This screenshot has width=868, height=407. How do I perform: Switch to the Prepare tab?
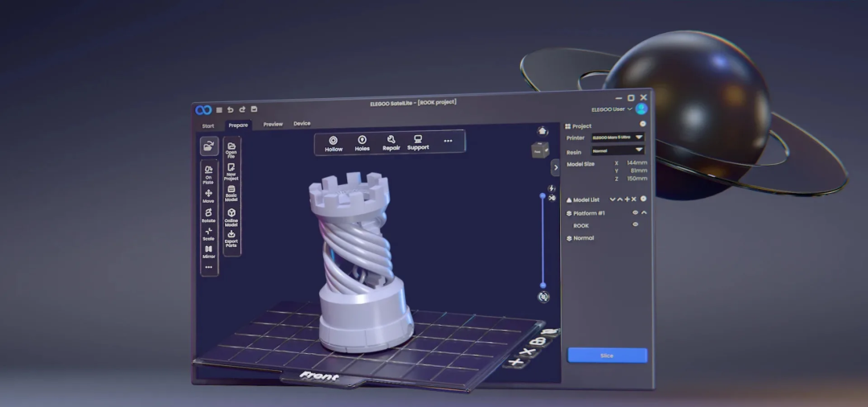pyautogui.click(x=238, y=125)
